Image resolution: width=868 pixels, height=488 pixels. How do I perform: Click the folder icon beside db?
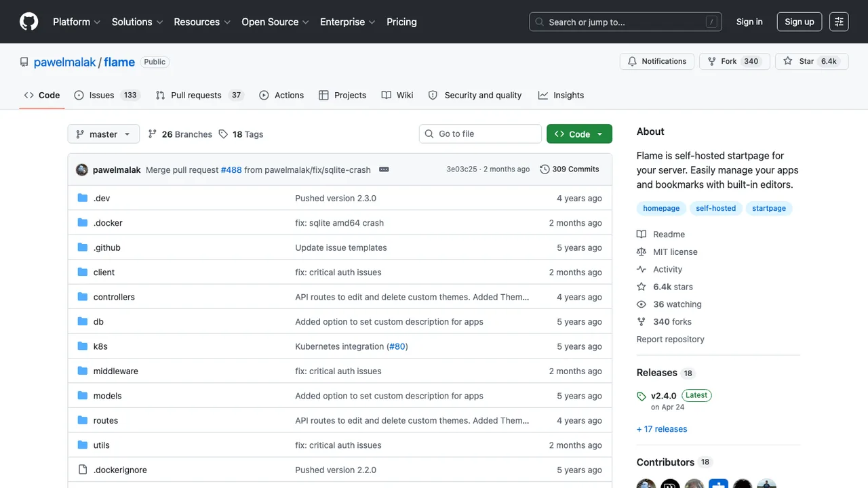83,321
